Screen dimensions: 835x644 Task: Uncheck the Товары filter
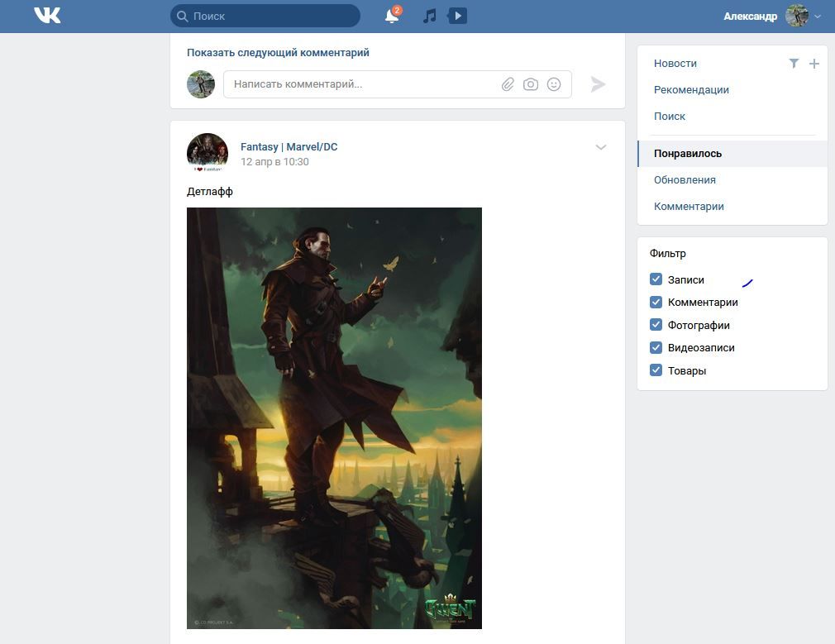(x=656, y=370)
